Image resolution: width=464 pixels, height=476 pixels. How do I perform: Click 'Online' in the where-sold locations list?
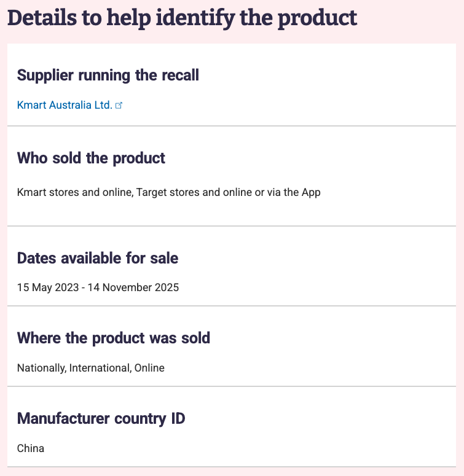click(x=149, y=368)
